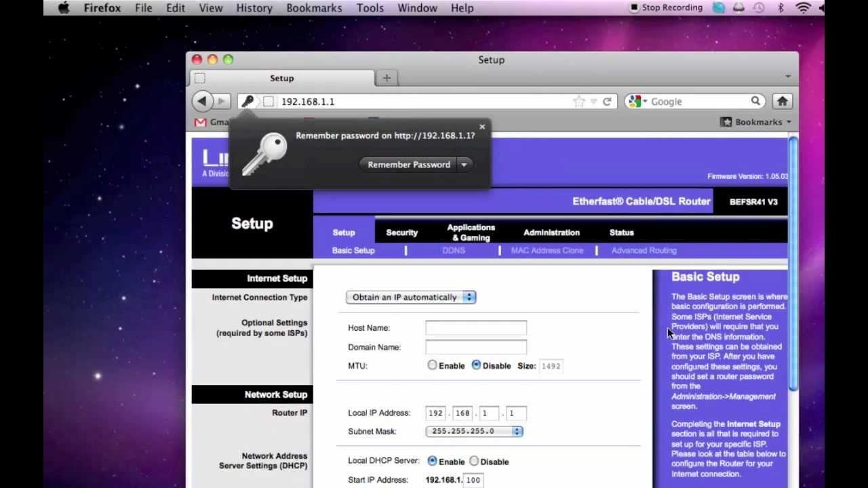Reload the page with refresh icon

tap(607, 102)
